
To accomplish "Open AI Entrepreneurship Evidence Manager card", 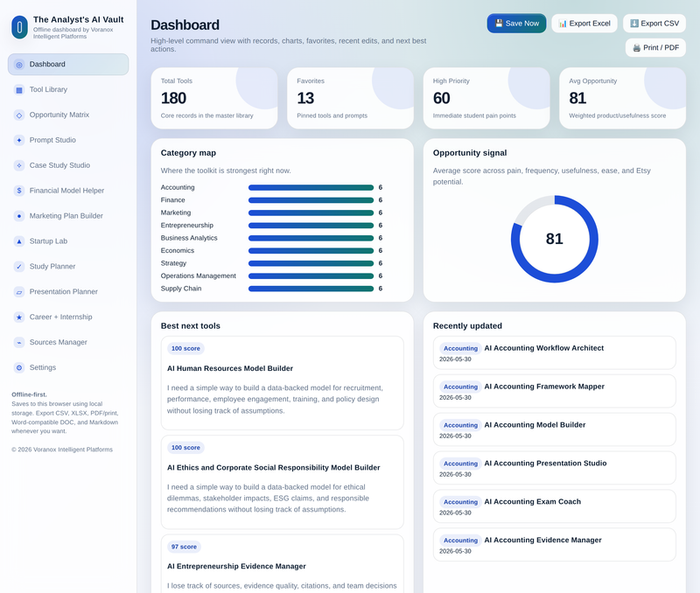I will pyautogui.click(x=282, y=564).
